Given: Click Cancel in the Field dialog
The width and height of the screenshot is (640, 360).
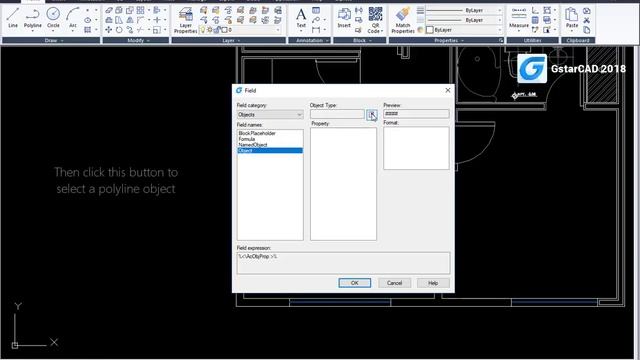Looking at the screenshot, I should click(x=394, y=283).
